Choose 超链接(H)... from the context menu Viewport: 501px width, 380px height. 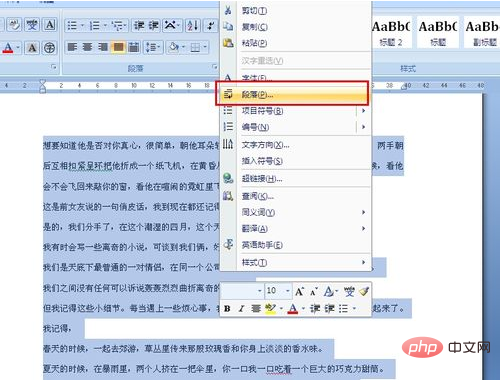click(x=296, y=179)
